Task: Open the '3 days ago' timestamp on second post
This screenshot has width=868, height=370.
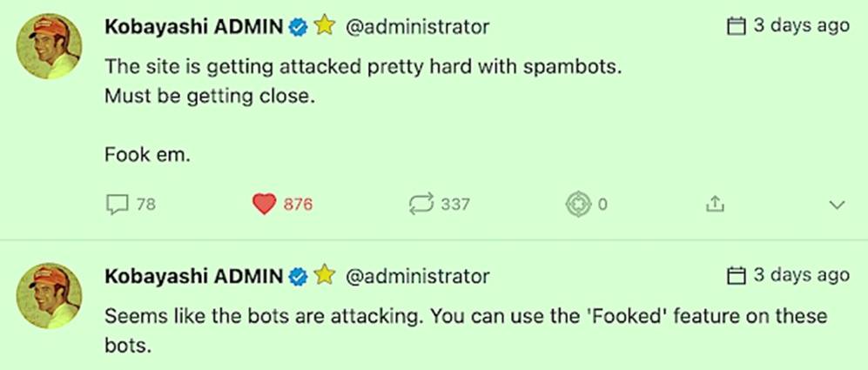Action: 801,276
